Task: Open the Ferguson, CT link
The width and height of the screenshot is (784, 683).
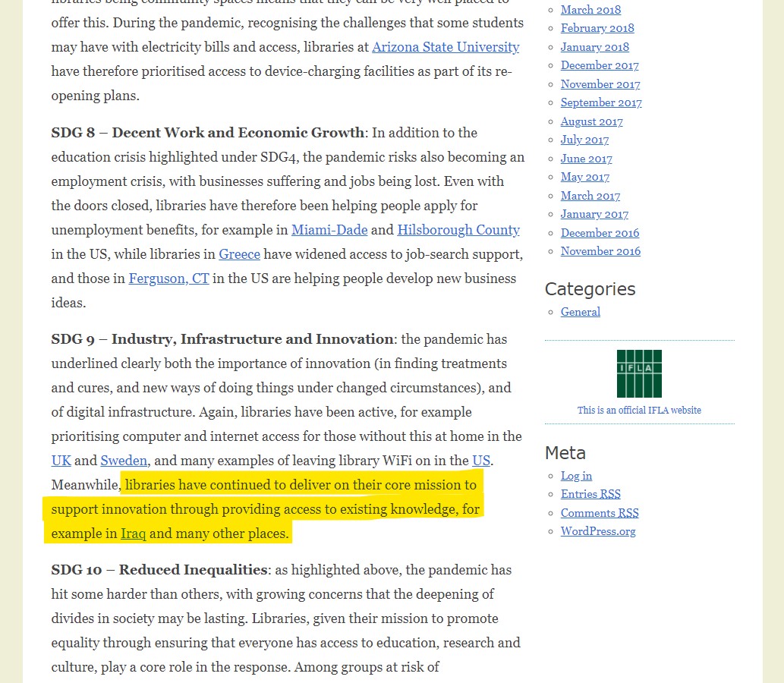Action: (169, 279)
